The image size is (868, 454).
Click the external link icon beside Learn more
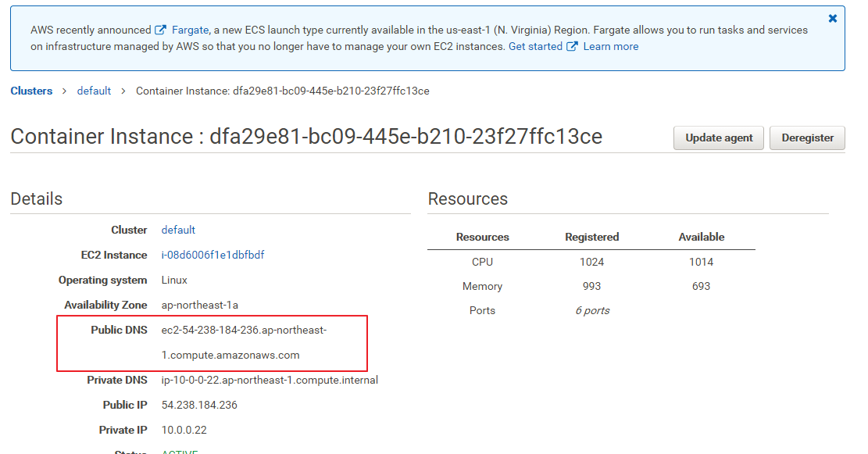572,47
